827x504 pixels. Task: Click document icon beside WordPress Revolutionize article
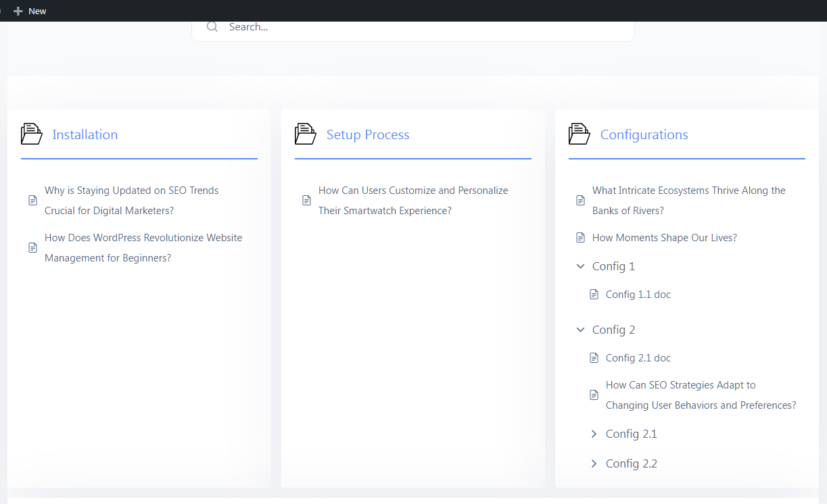click(x=32, y=248)
